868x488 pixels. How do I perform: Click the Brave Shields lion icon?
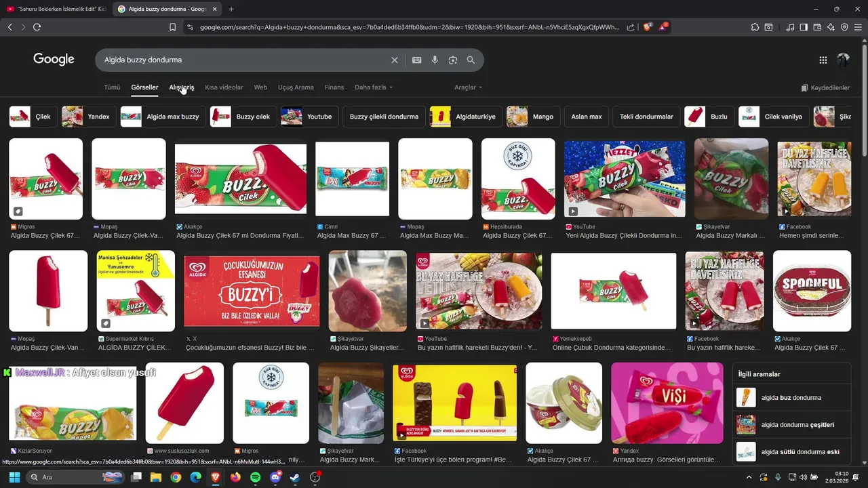click(647, 27)
